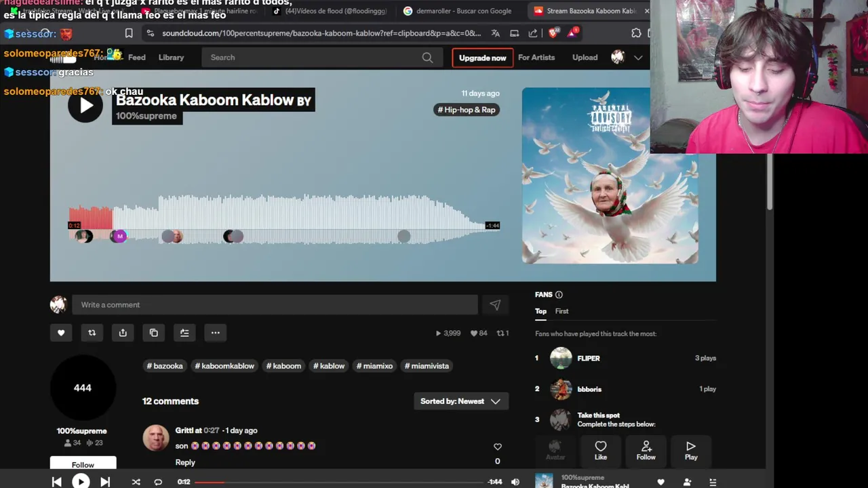Copy the track link icon
This screenshot has height=488, width=868.
154,333
